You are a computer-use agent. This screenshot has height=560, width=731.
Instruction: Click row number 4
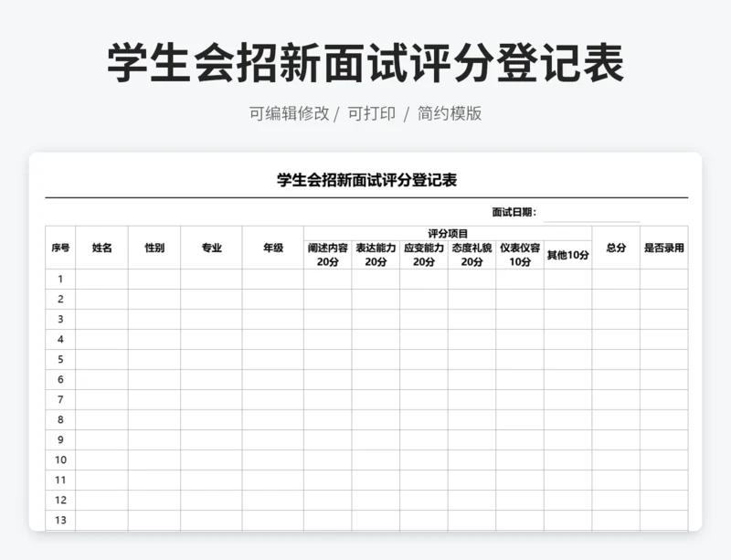click(x=60, y=339)
